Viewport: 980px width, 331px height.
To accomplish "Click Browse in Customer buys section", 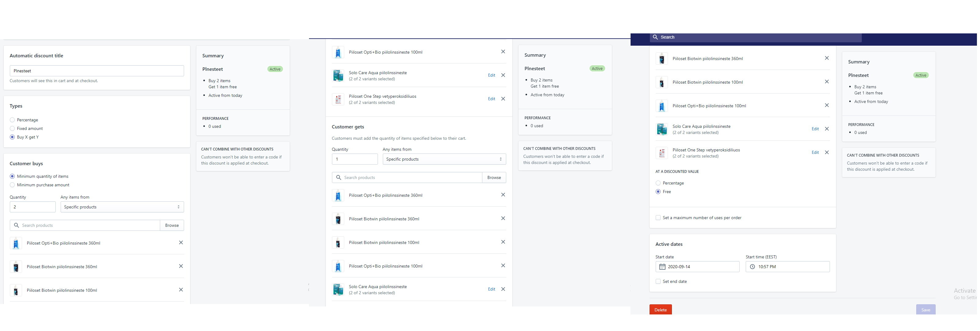I will [171, 226].
